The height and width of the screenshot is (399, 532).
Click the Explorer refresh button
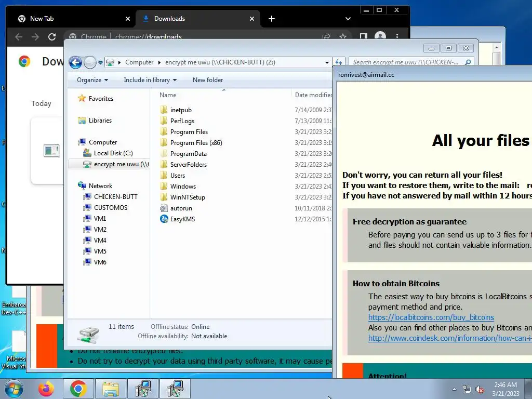338,62
